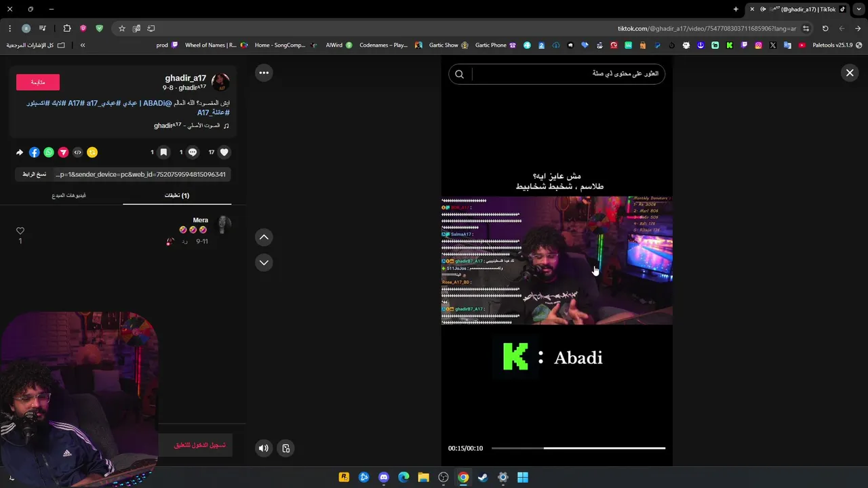
Task: Expand bookmarks overflow double chevron
Action: coord(83,45)
